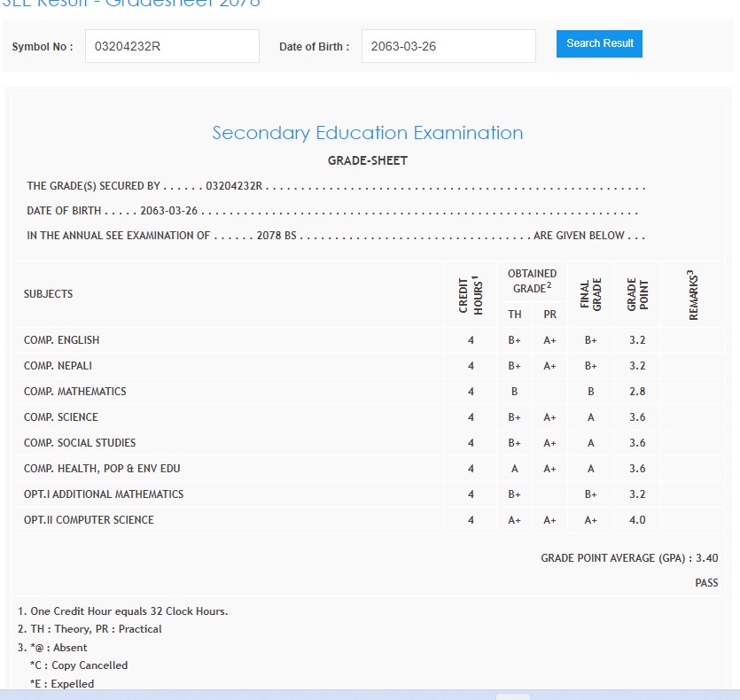Click the GRADE POINT column header
Image resolution: width=740 pixels, height=700 pixels.
tap(637, 294)
